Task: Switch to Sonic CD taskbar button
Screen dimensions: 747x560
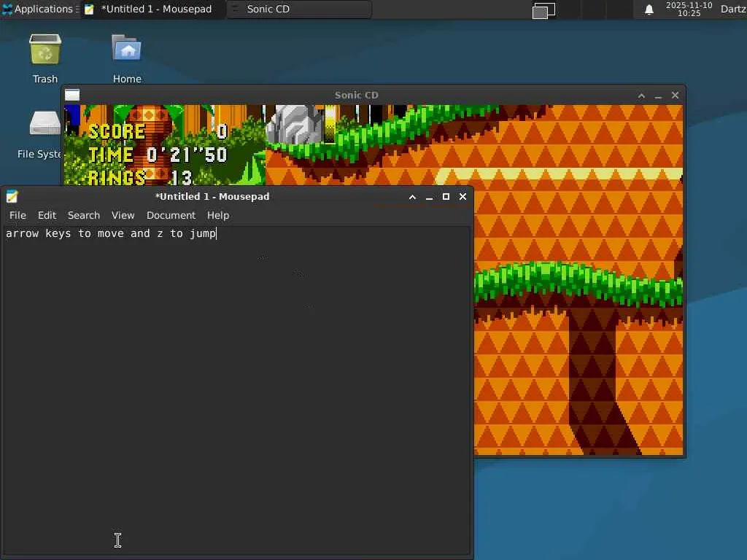Action: [299, 9]
